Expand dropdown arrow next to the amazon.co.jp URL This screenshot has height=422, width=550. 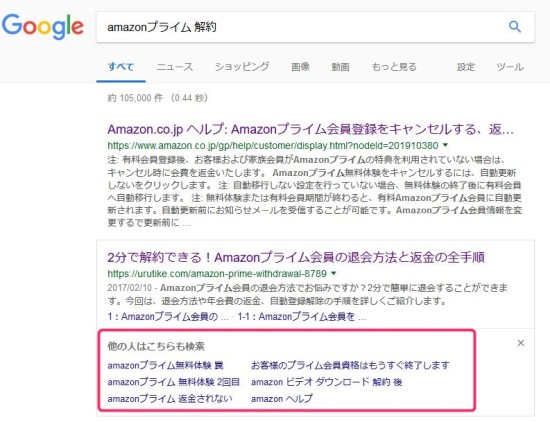(x=445, y=145)
